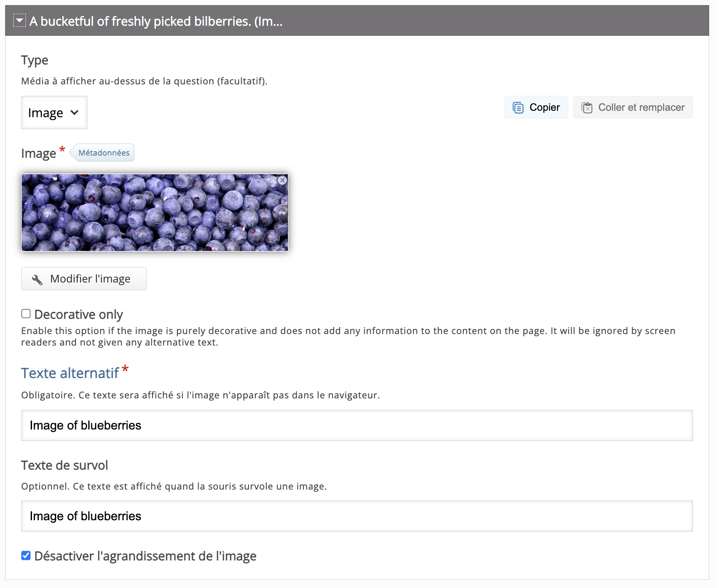Open the Métadonnées tag button
This screenshot has width=716, height=588.
[104, 153]
